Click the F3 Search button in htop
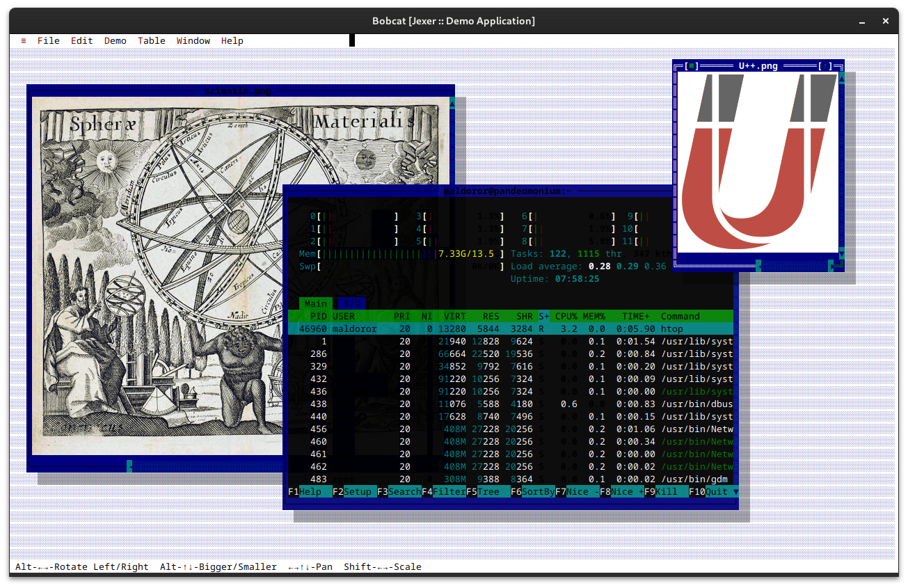This screenshot has width=908, height=588. (x=399, y=492)
